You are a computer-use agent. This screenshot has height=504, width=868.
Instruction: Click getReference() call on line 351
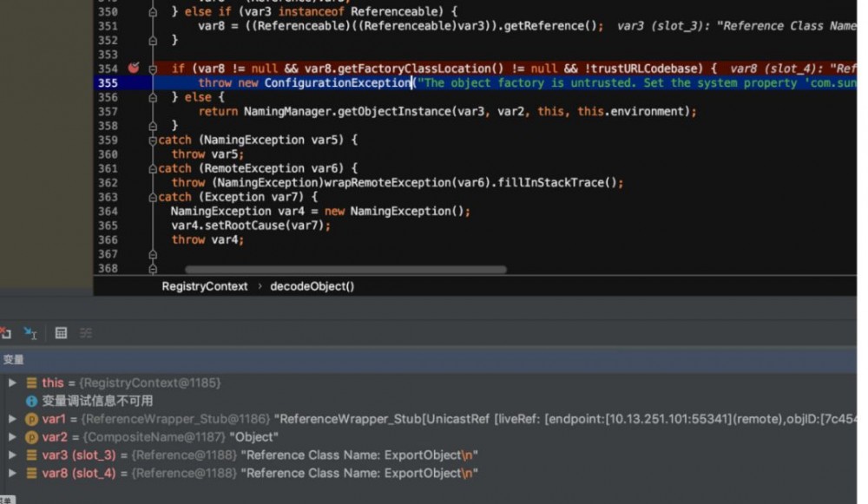tap(549, 26)
